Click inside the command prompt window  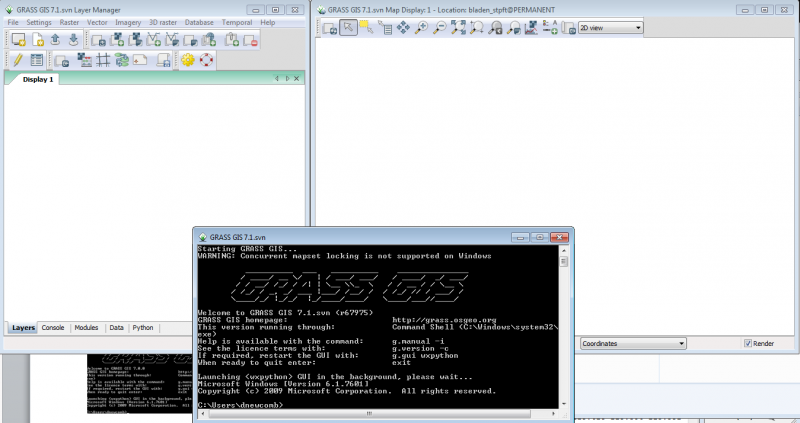[380, 380]
